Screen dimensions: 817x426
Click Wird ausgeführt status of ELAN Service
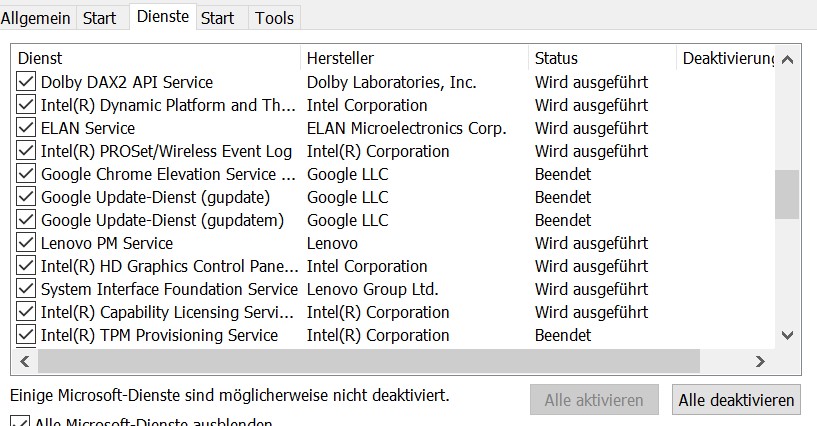(x=591, y=128)
